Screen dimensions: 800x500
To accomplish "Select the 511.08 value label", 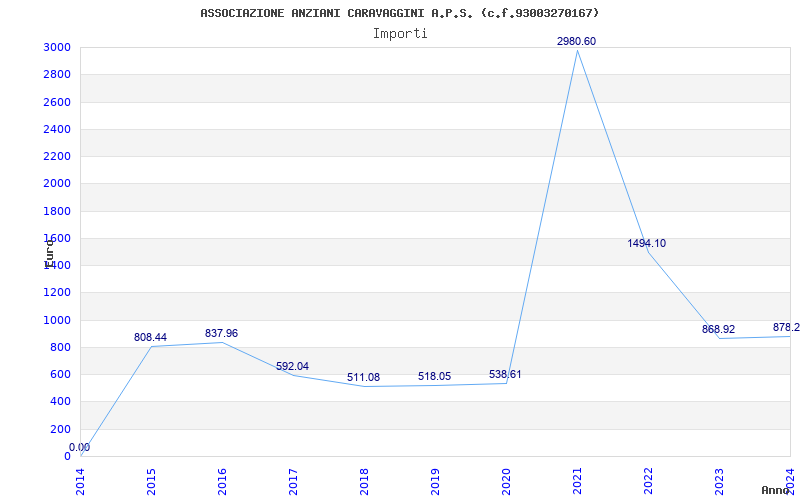I will click(363, 377).
